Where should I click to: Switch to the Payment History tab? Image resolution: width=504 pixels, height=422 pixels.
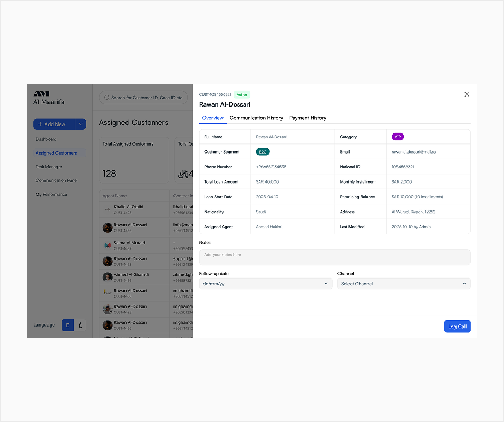pyautogui.click(x=308, y=118)
